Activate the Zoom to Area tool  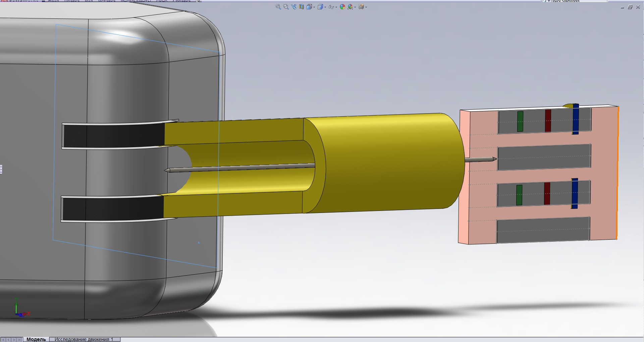(286, 7)
